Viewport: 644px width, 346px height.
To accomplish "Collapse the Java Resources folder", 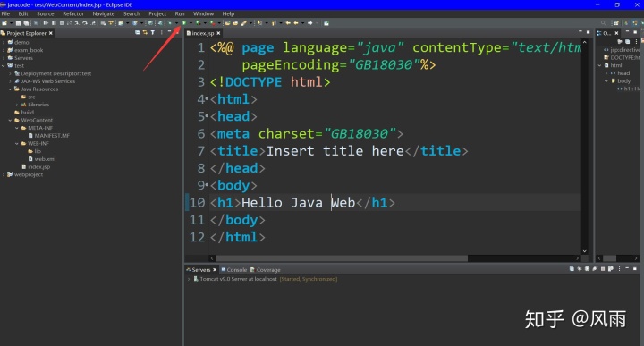I will pos(10,89).
